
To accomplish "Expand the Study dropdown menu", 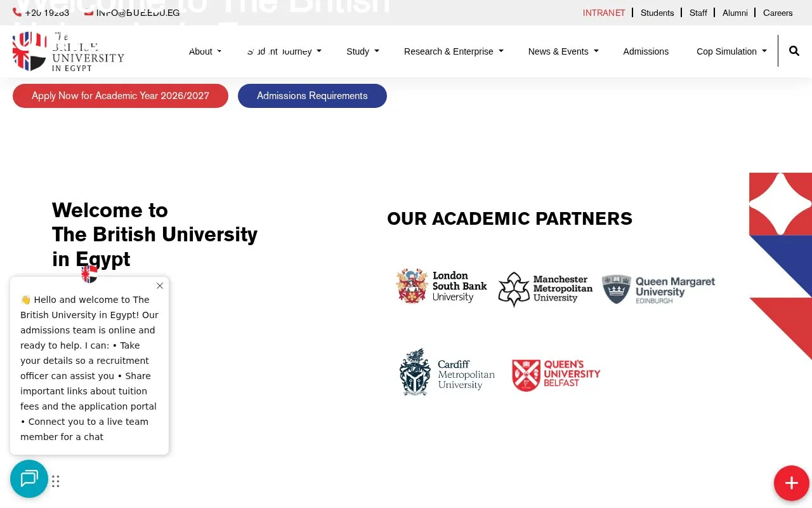I will pos(363,51).
